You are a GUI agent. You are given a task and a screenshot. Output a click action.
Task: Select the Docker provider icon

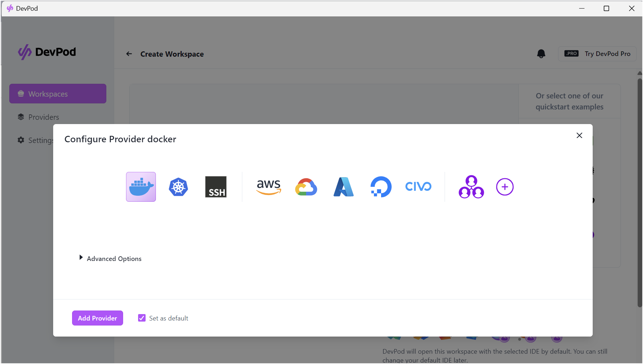[141, 186]
